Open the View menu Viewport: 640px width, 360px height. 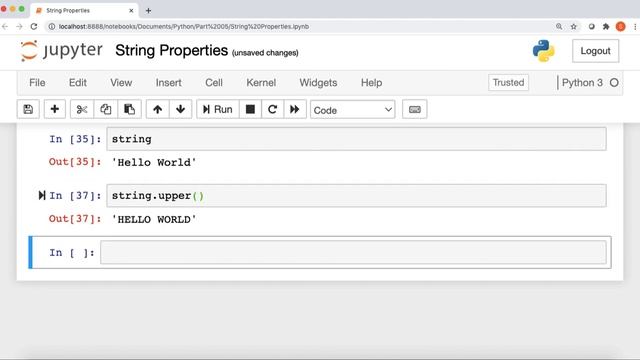121,83
